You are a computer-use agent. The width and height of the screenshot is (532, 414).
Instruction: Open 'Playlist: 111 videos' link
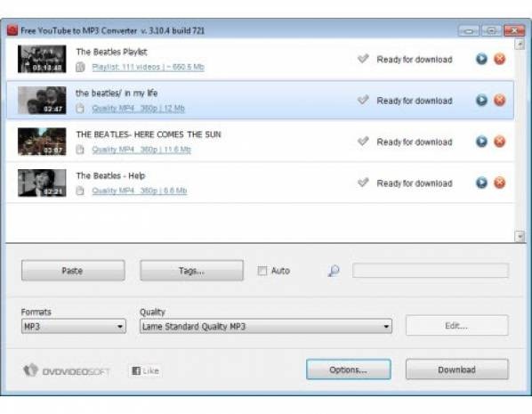coord(148,67)
